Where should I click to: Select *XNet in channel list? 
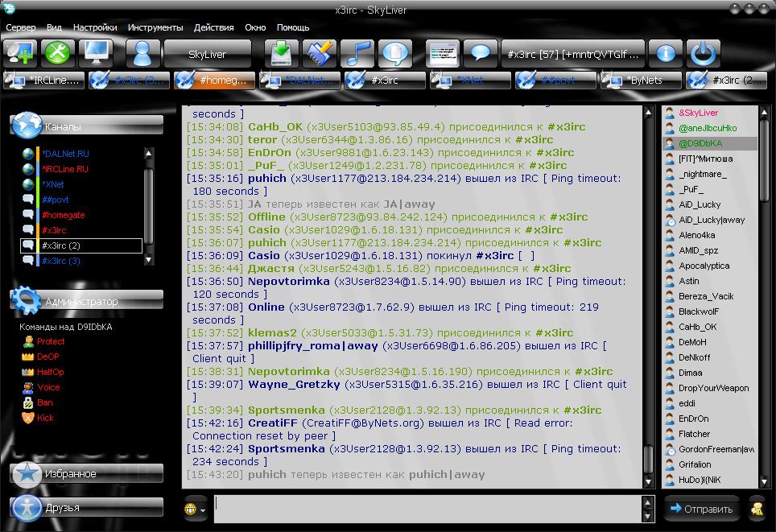click(53, 184)
